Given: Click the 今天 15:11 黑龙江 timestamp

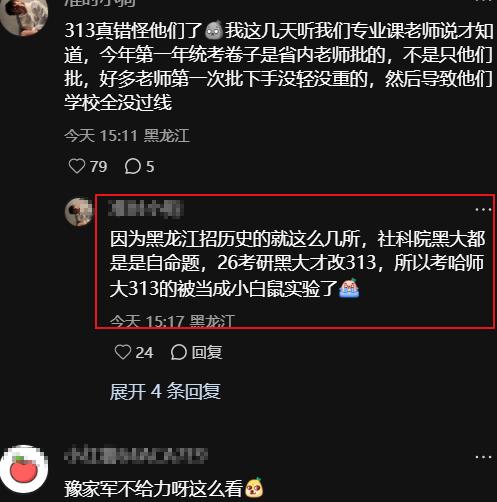Looking at the screenshot, I should pos(127,136).
